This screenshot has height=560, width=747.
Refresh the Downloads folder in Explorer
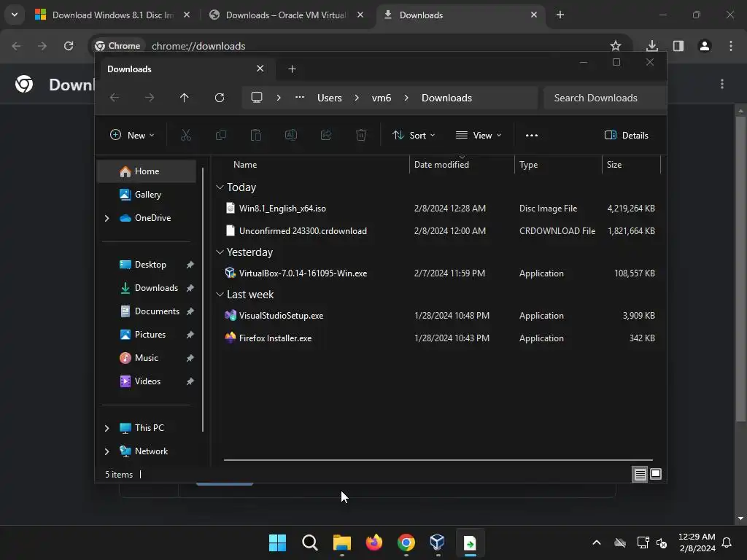pyautogui.click(x=219, y=98)
